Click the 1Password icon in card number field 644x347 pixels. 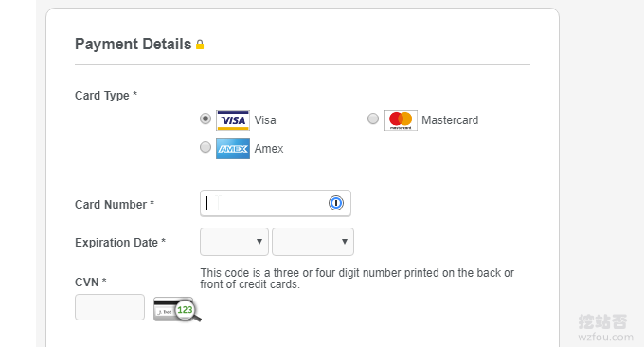[336, 203]
